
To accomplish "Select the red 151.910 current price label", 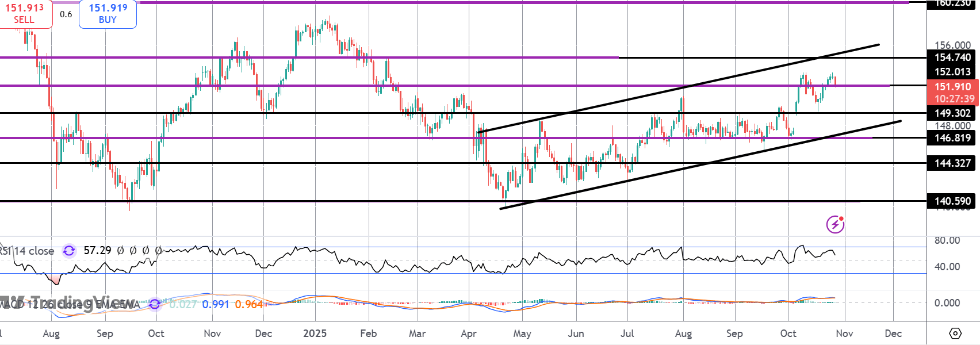I will coord(953,92).
